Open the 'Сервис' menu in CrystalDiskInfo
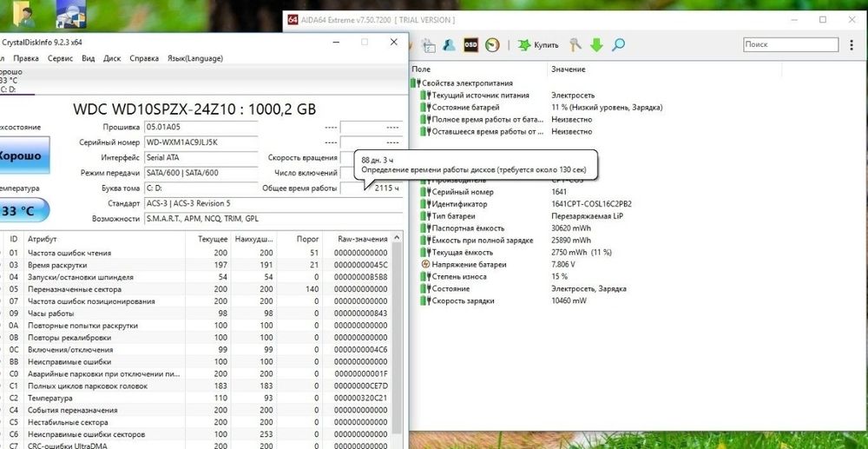 (x=61, y=58)
